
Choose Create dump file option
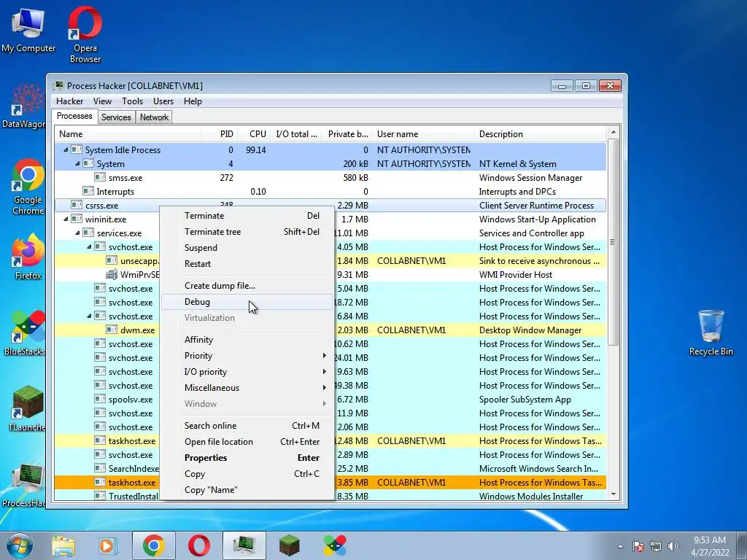click(x=247, y=286)
